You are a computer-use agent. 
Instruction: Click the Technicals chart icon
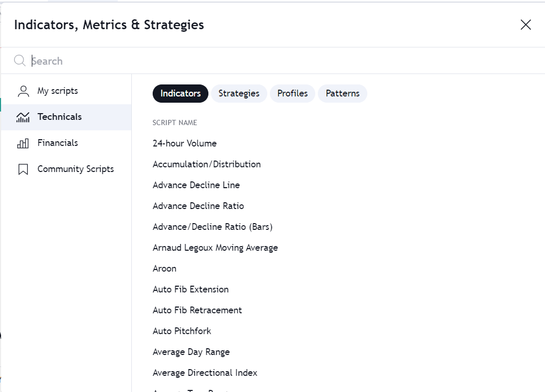coord(23,117)
